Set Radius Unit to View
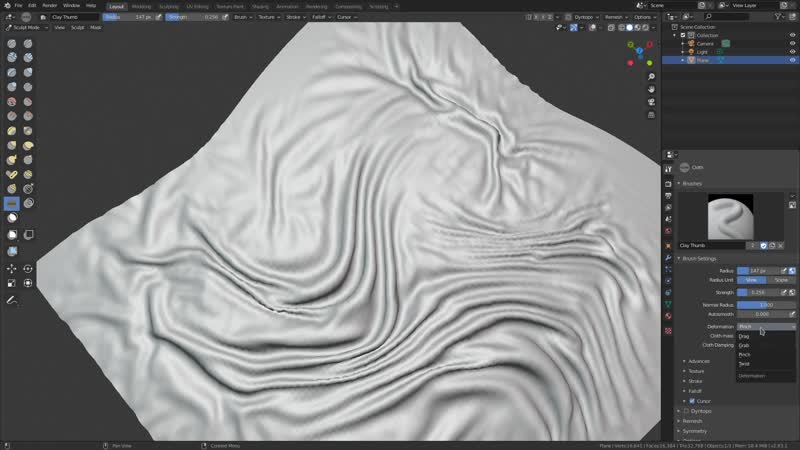Image resolution: width=800 pixels, height=450 pixels. 751,280
